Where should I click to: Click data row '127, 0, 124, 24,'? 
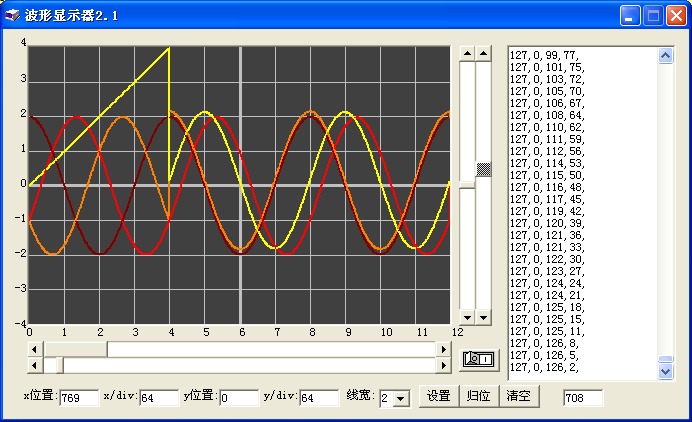pyautogui.click(x=547, y=283)
